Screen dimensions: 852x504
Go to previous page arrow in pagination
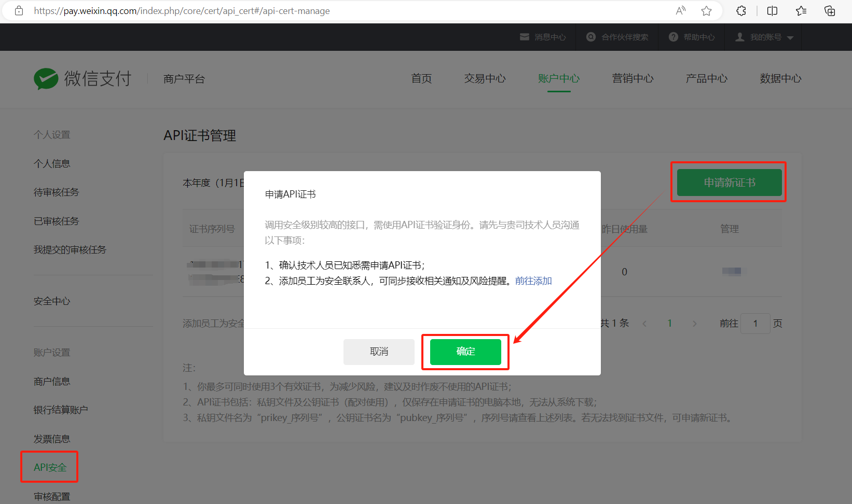pyautogui.click(x=644, y=324)
